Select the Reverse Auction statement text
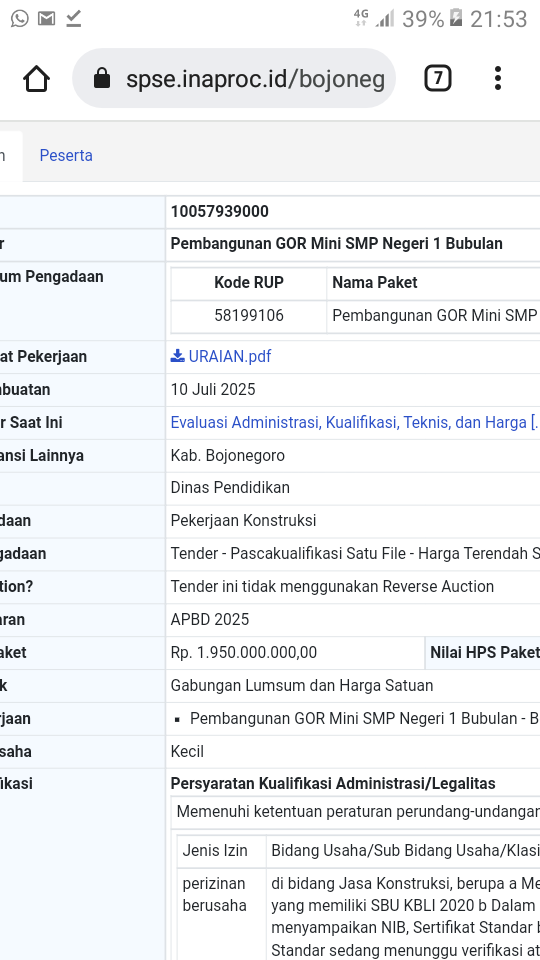This screenshot has width=540, height=960. click(x=332, y=587)
